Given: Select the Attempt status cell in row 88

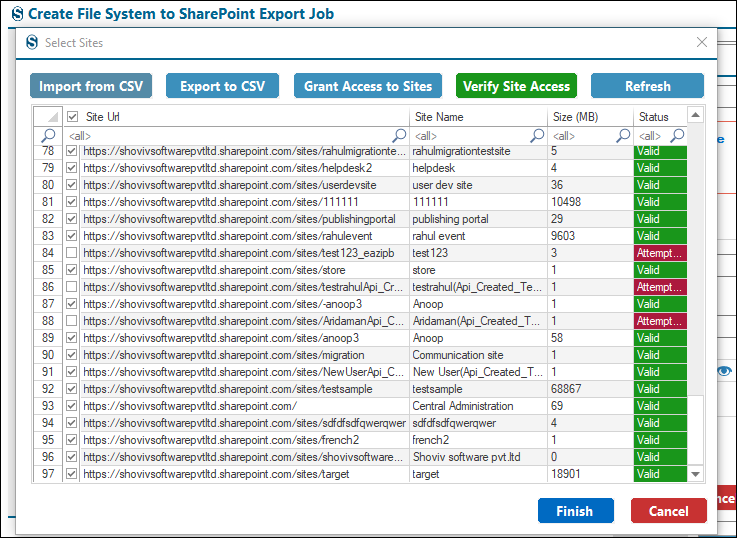Looking at the screenshot, I should [660, 321].
